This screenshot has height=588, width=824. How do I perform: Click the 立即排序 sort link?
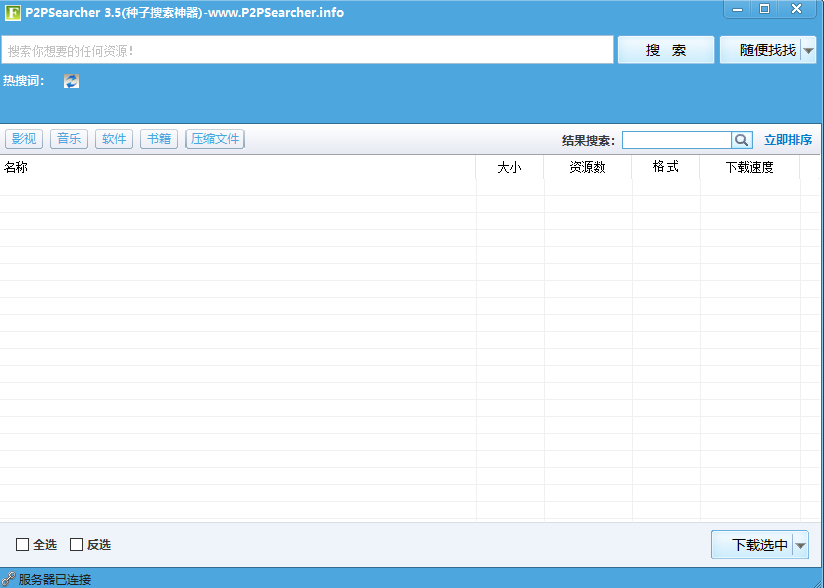(789, 140)
